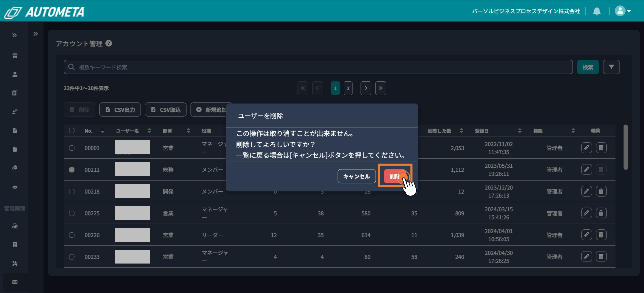Edit row 00212 with pencil icon
Image resolution: width=644 pixels, height=293 pixels.
click(586, 169)
